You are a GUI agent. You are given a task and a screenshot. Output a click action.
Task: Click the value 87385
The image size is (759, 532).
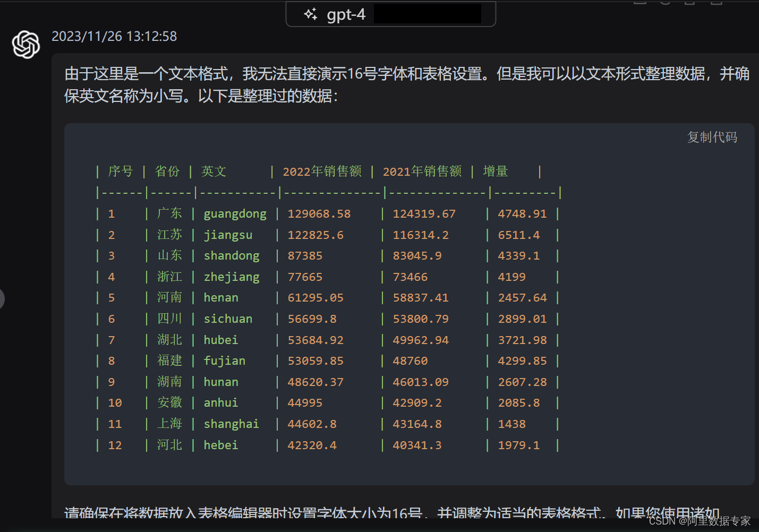305,256
